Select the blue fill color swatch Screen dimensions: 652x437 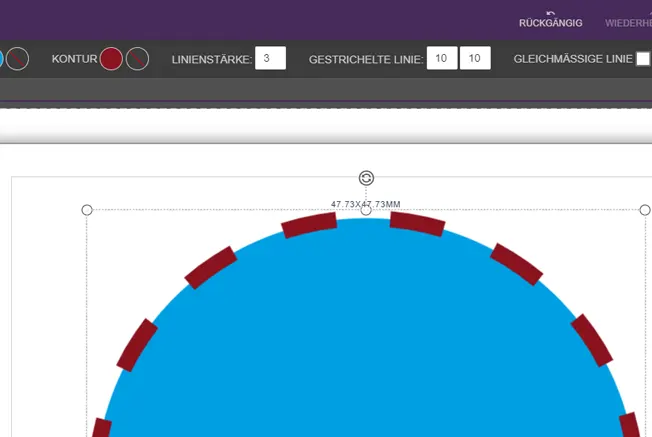point(2,59)
